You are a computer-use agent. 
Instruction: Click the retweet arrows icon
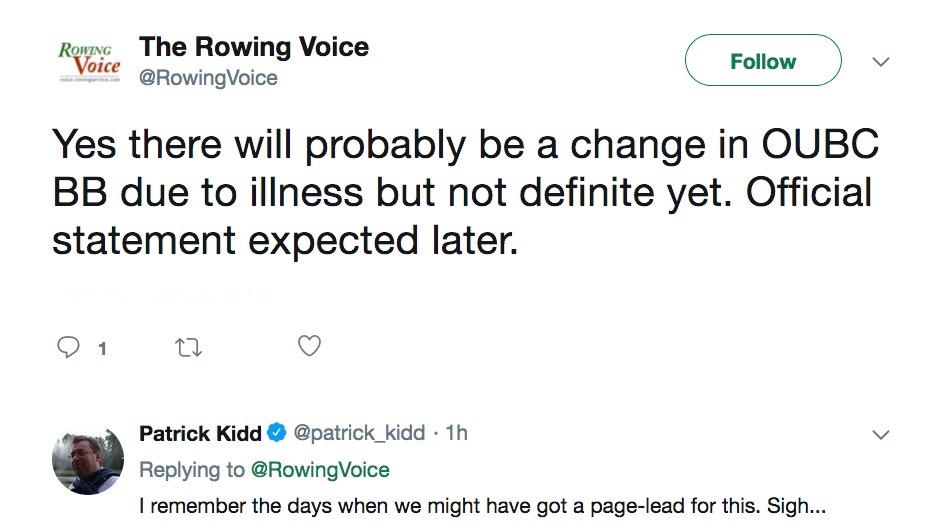point(189,347)
